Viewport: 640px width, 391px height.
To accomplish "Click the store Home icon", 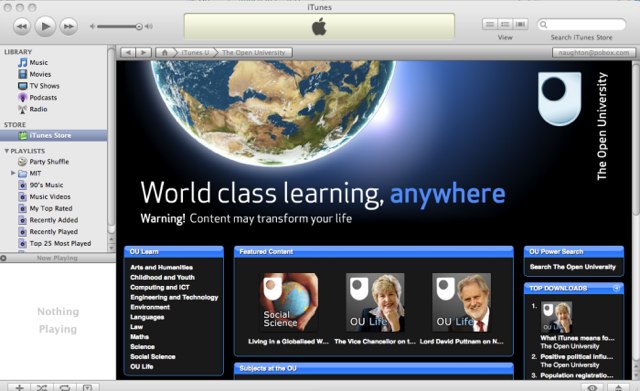I will pos(164,53).
